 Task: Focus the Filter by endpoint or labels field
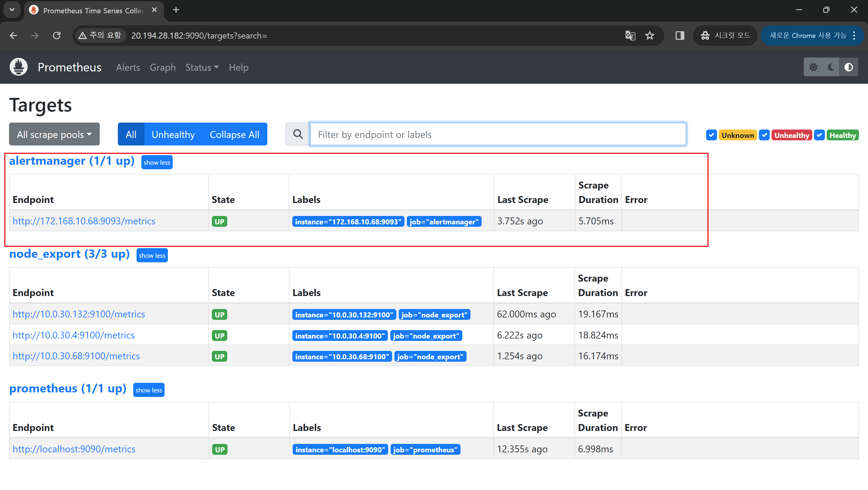pos(497,134)
